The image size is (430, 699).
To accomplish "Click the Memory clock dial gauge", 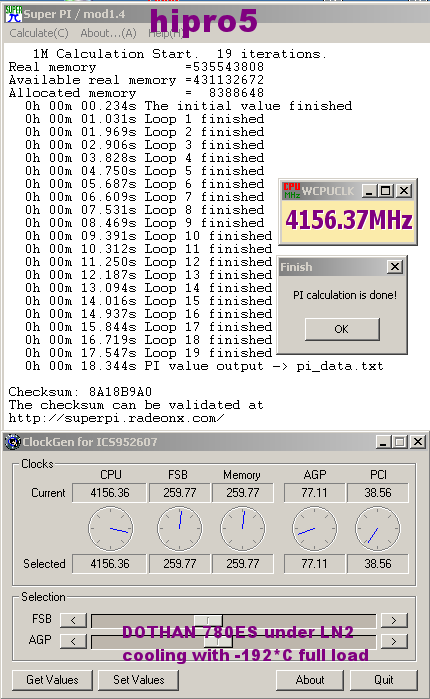I will [x=243, y=528].
